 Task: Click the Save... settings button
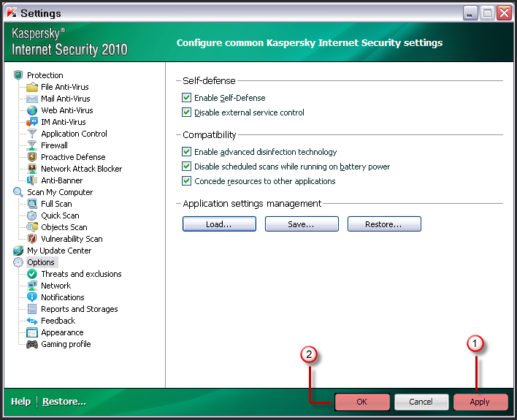click(302, 224)
